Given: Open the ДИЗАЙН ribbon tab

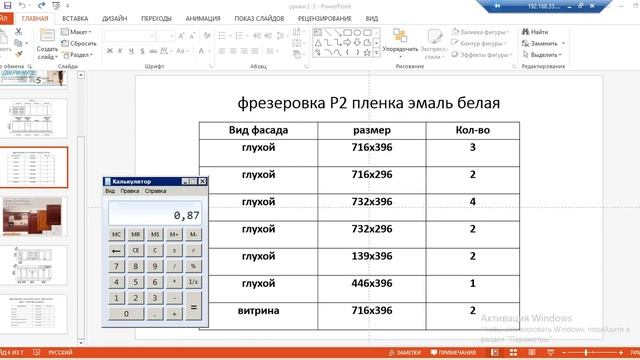Looking at the screenshot, I should pyautogui.click(x=115, y=18).
